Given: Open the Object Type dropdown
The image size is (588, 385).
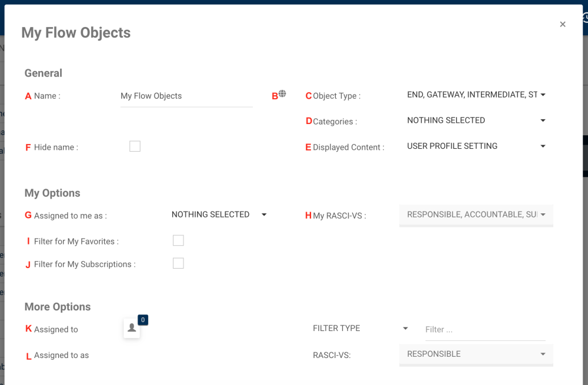Looking at the screenshot, I should pyautogui.click(x=472, y=95).
